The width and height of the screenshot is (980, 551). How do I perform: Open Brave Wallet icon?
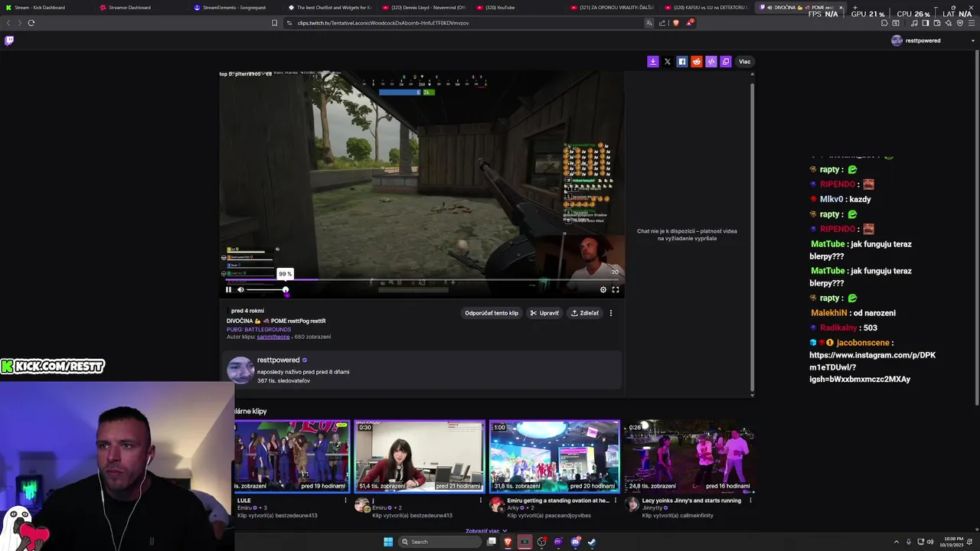coord(936,23)
